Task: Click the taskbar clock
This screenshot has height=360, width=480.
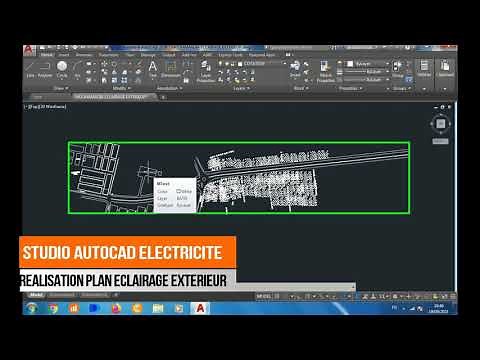Action: 439,308
